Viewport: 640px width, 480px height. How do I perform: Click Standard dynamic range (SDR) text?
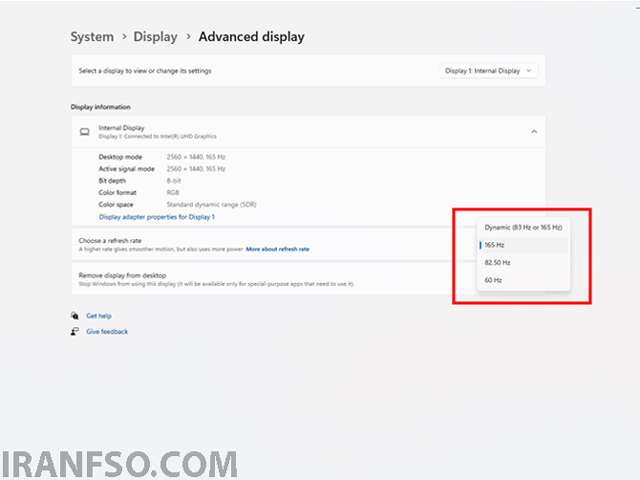[x=211, y=204]
